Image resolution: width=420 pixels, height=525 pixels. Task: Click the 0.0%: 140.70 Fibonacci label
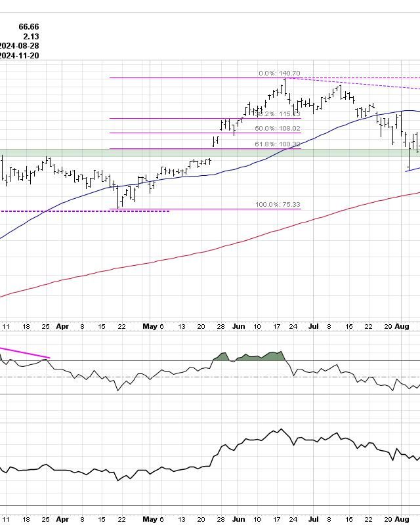279,73
